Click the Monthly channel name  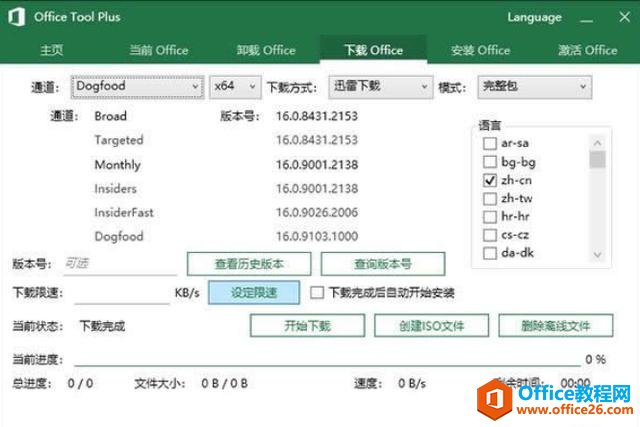118,165
